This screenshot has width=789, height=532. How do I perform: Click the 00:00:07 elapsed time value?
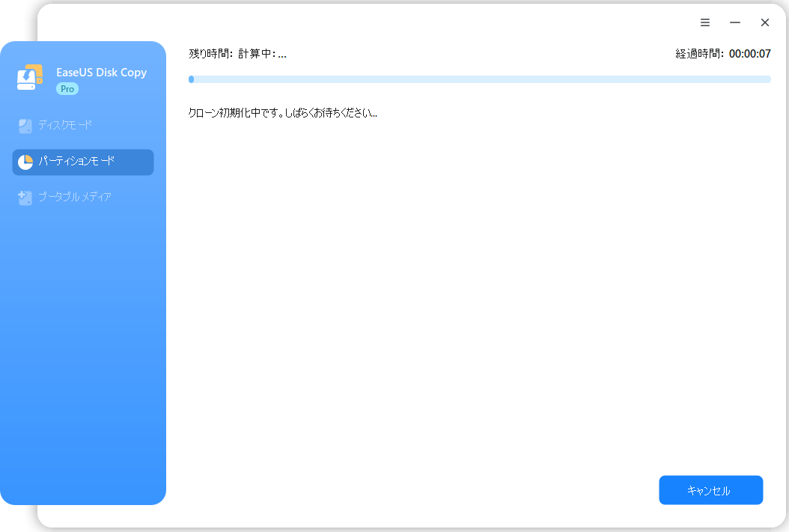pyautogui.click(x=750, y=54)
